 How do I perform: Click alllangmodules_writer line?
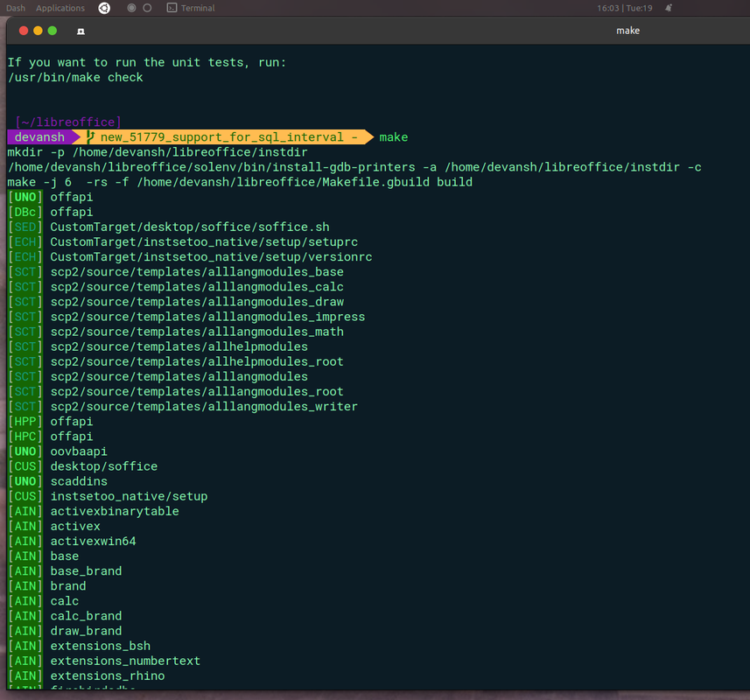[183, 406]
